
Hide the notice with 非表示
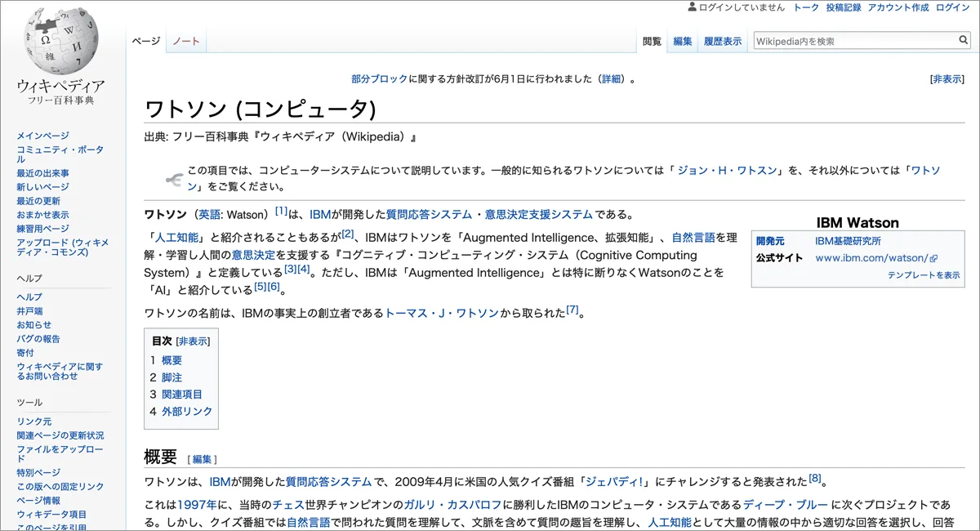pyautogui.click(x=947, y=79)
